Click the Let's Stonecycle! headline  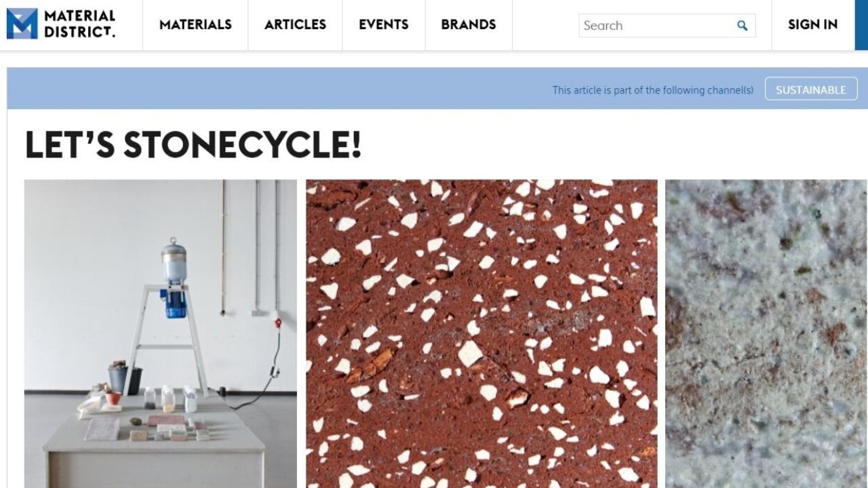click(193, 144)
